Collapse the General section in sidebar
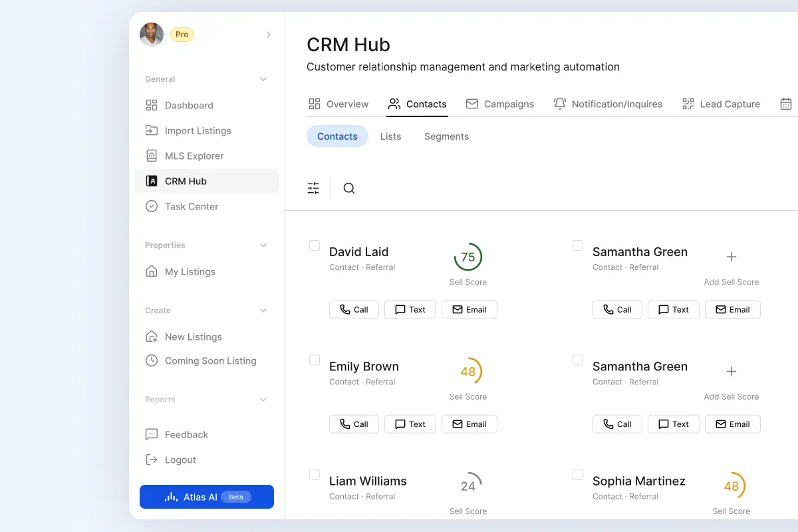 [x=263, y=78]
